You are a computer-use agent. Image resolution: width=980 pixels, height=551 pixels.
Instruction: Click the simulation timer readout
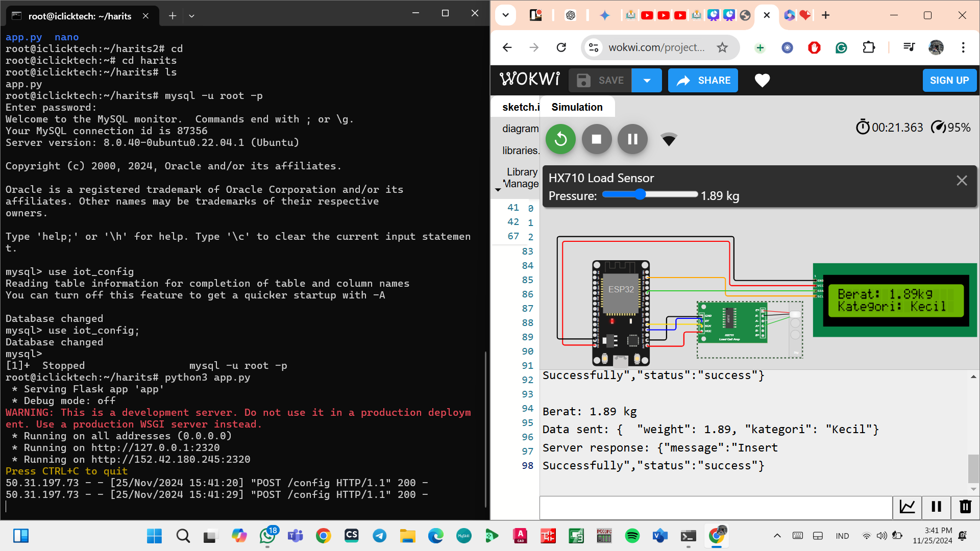coord(889,127)
